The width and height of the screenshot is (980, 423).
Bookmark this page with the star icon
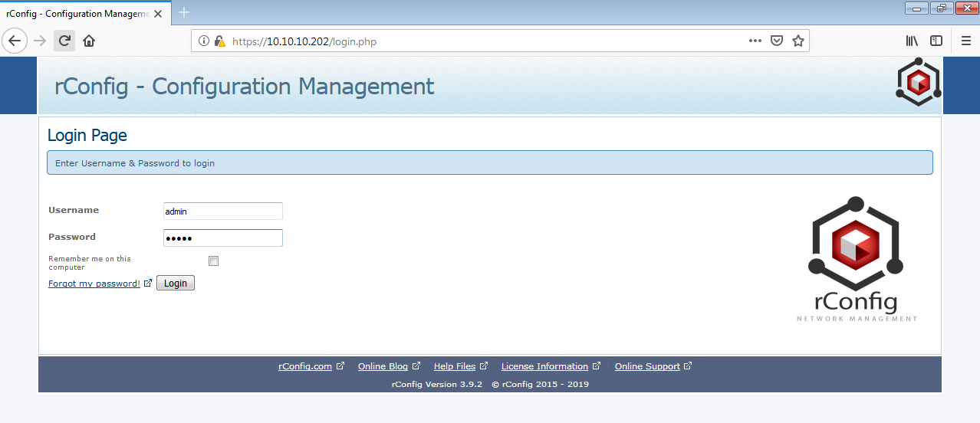(x=798, y=41)
